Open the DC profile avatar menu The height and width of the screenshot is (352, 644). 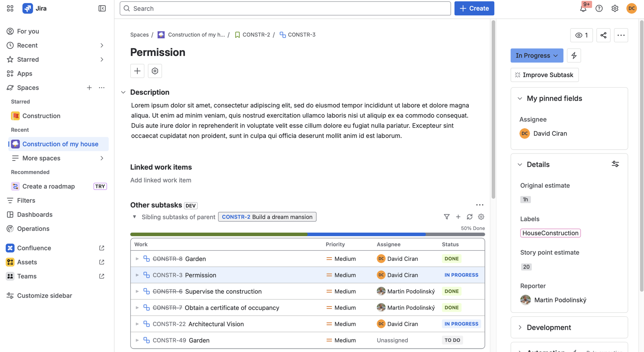[x=631, y=8]
